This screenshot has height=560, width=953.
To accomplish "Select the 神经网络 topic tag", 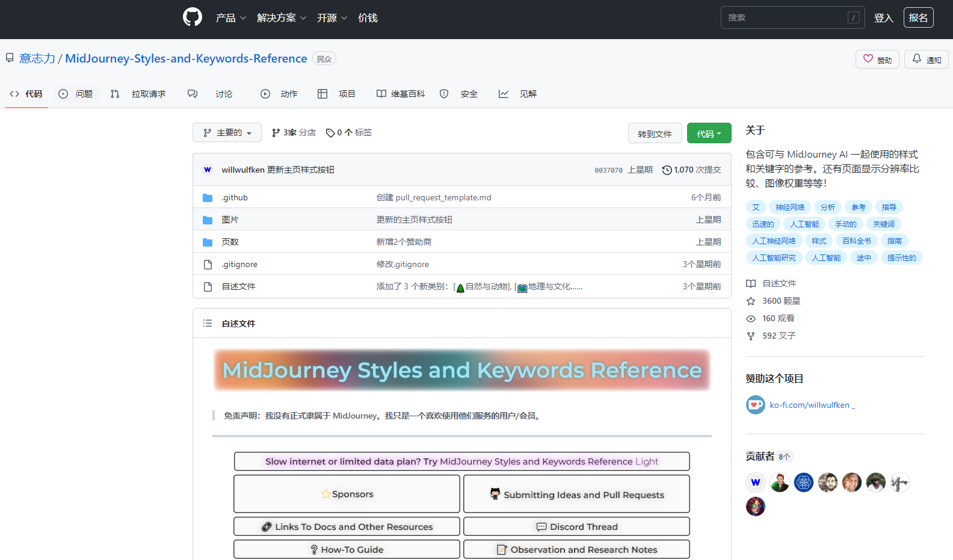I will tap(789, 208).
